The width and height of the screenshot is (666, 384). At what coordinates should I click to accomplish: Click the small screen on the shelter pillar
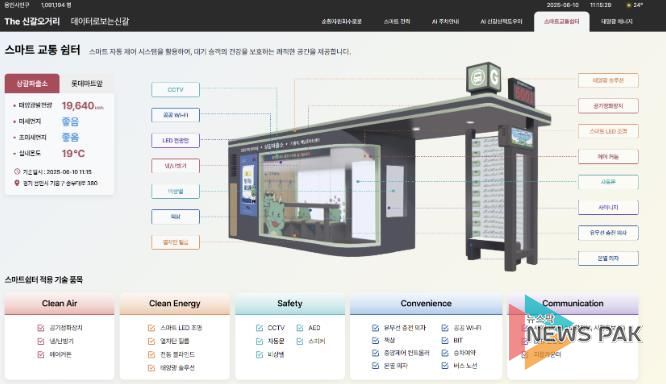(x=522, y=137)
